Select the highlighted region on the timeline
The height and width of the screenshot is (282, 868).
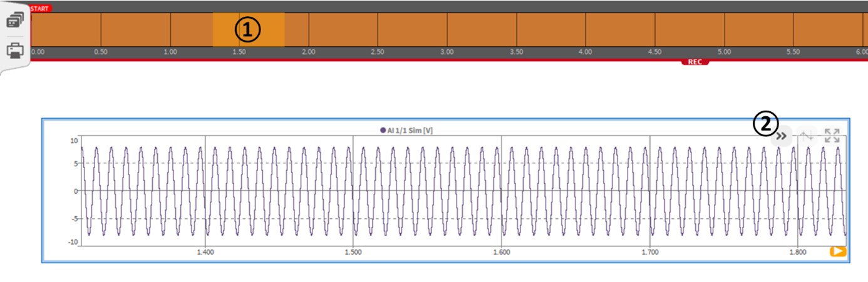tap(248, 29)
